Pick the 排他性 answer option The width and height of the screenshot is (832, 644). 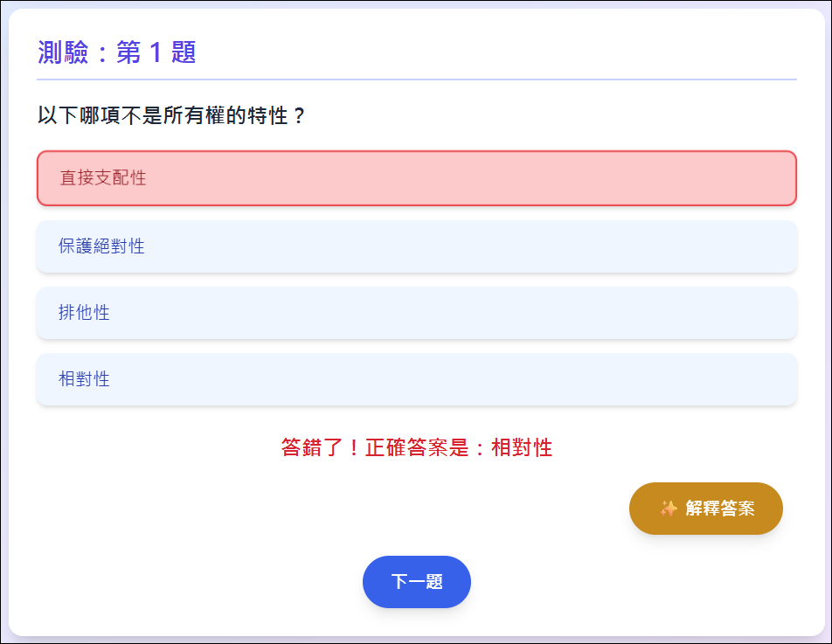pos(417,313)
